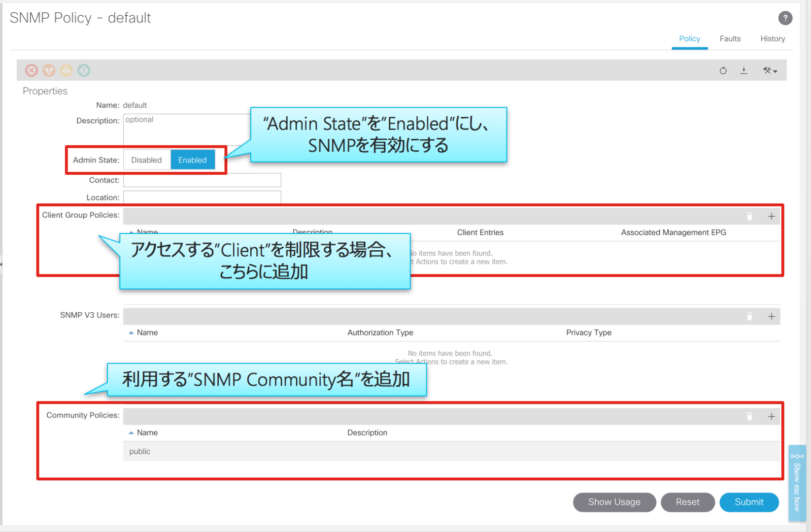Add a new Client Group Policy

[x=771, y=216]
